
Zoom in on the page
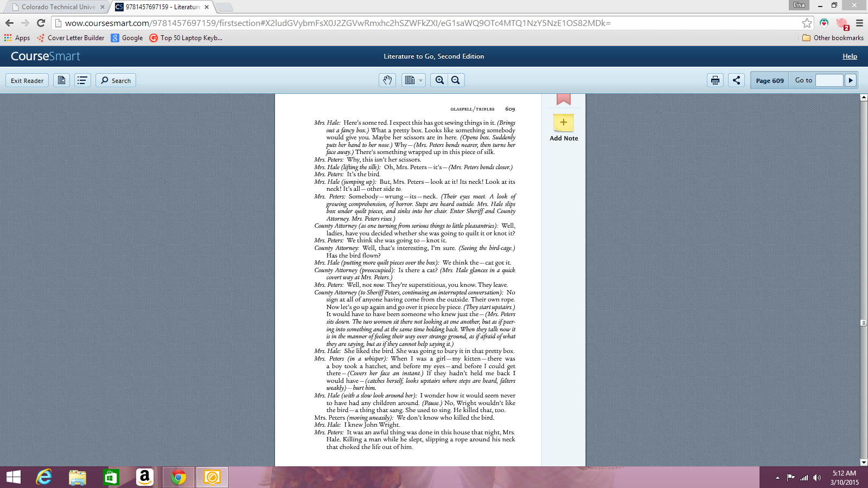pyautogui.click(x=439, y=80)
